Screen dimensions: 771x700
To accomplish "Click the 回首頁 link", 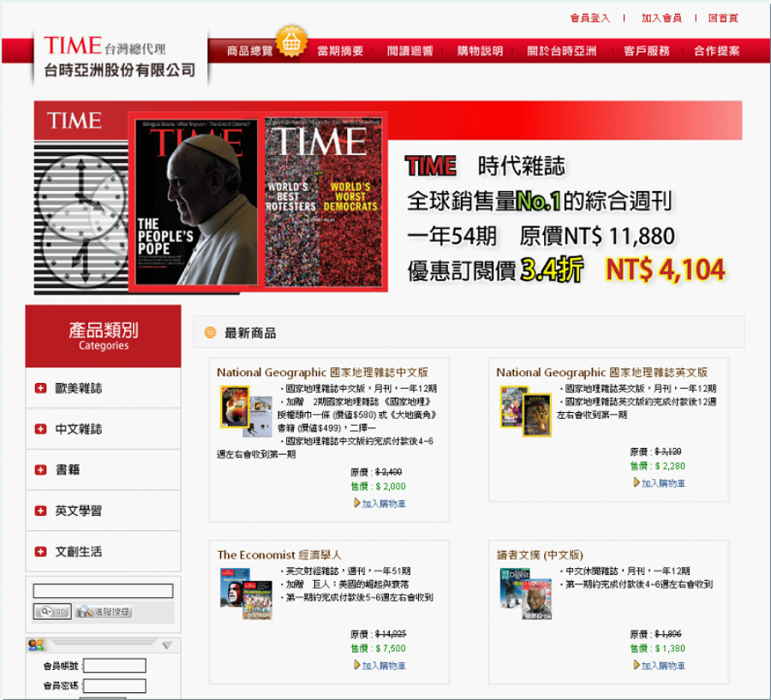I will (x=723, y=18).
